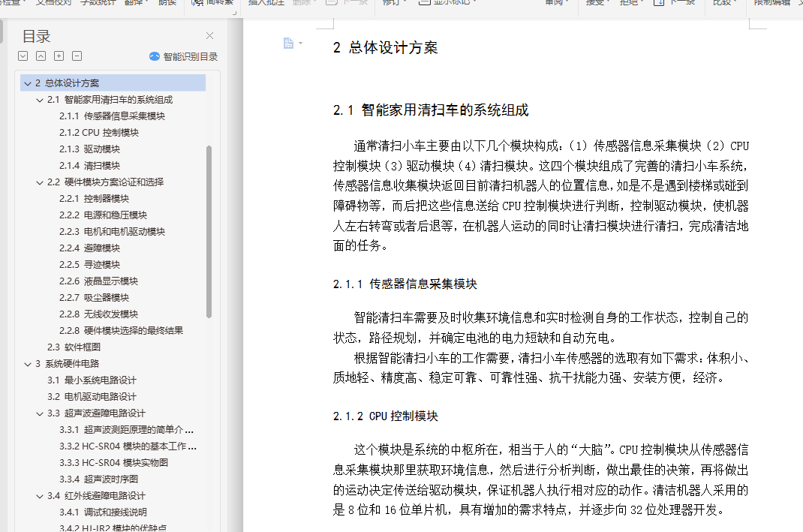Navigate to 2.2.1 控制器模块
Viewport: 803px width, 532px height.
(94, 198)
